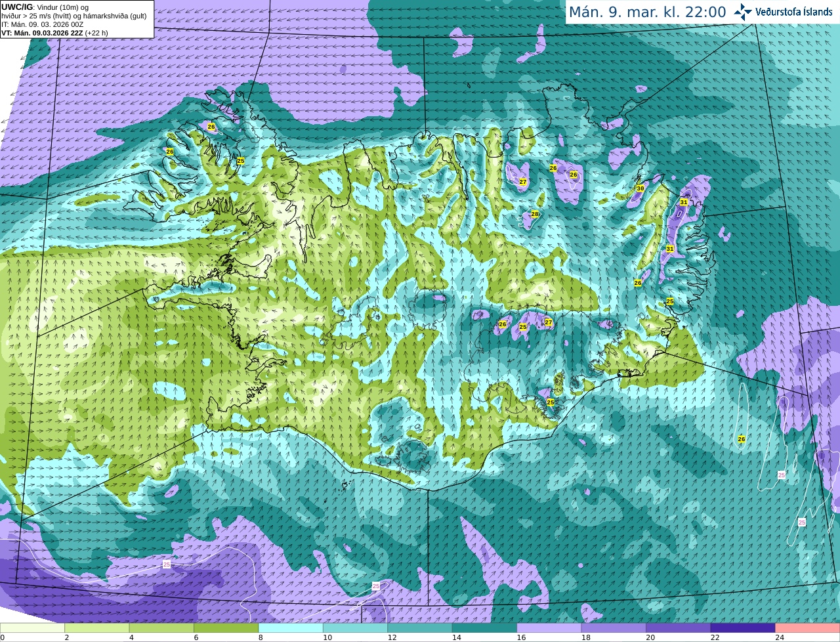The width and height of the screenshot is (840, 642).
Task: Select the 'Mán. 9. mar. kl. 22:00' header
Action: tap(647, 12)
